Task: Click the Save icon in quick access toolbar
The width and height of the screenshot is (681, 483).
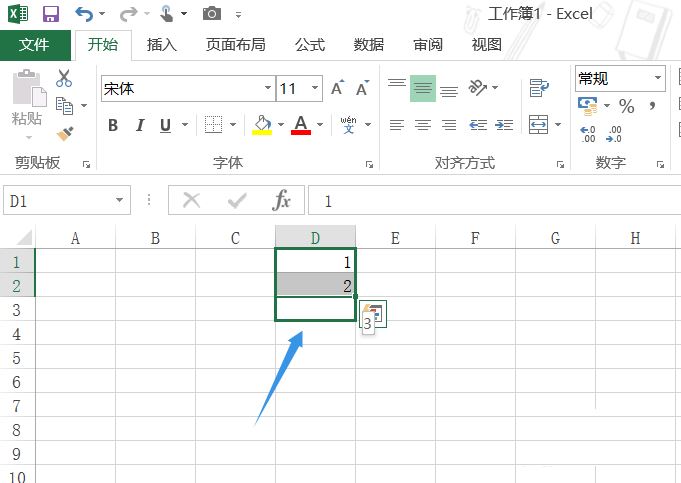Action: (x=51, y=14)
